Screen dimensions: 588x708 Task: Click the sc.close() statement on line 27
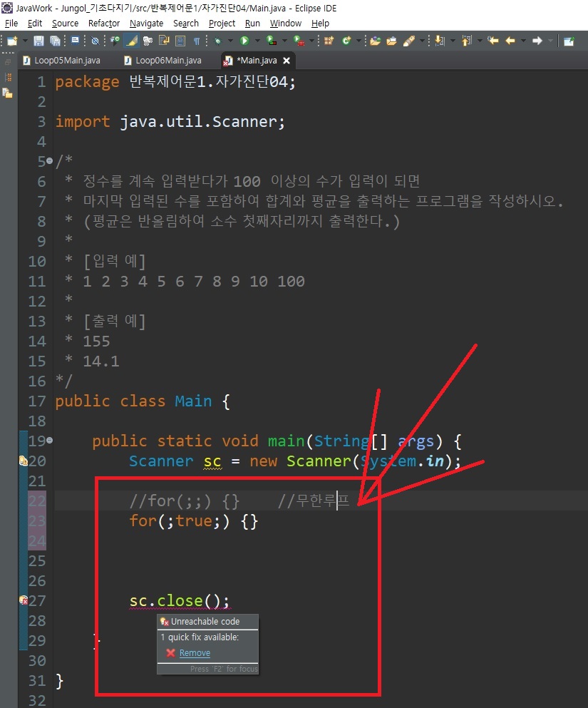point(180,601)
